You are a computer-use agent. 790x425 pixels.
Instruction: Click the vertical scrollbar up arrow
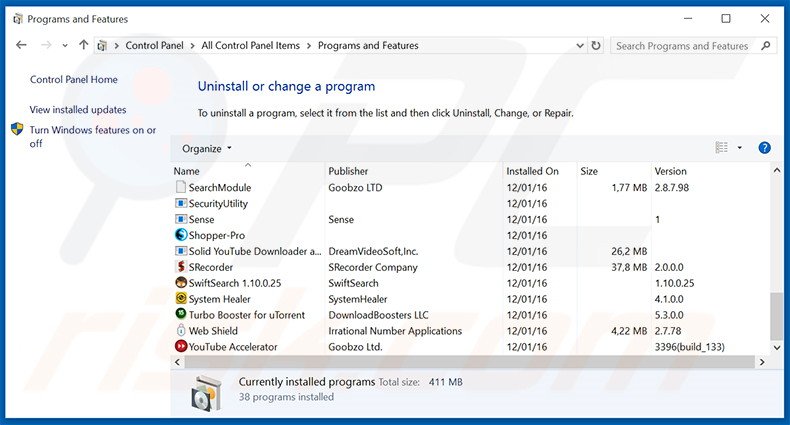[776, 171]
